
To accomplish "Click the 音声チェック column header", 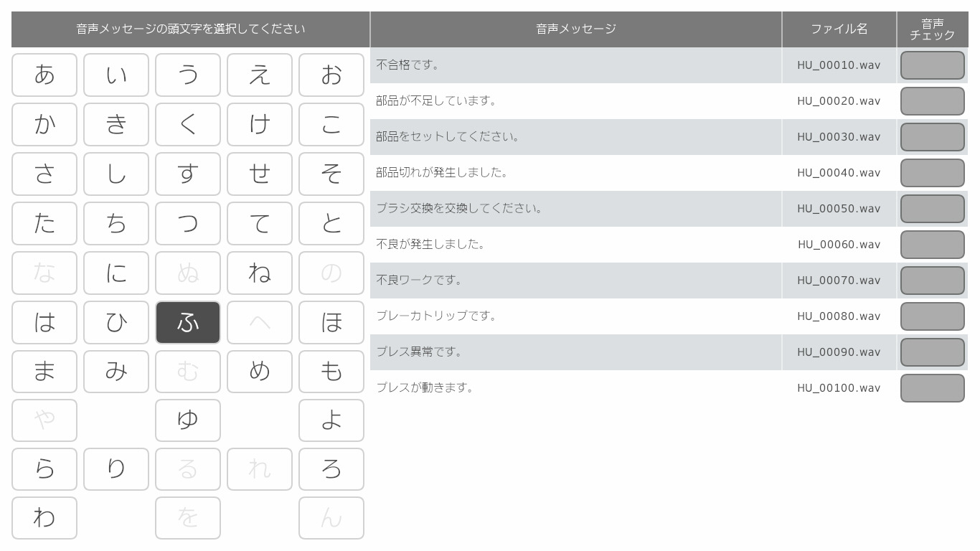I will click(x=933, y=29).
